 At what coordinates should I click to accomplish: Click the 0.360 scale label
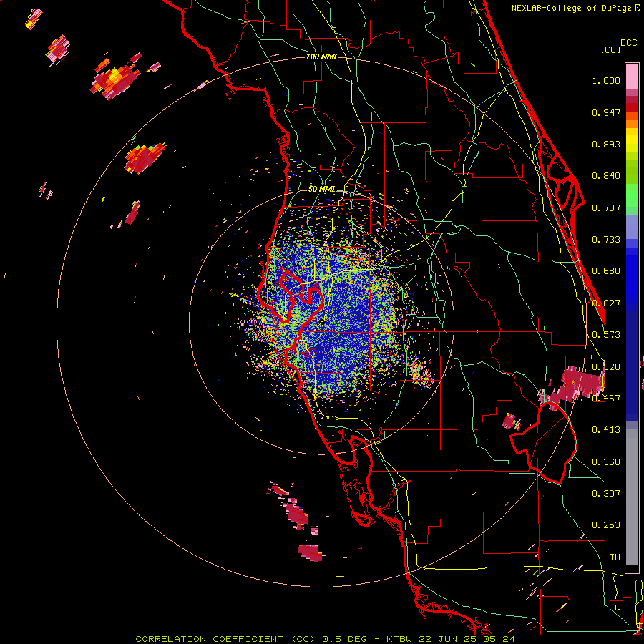(x=606, y=462)
